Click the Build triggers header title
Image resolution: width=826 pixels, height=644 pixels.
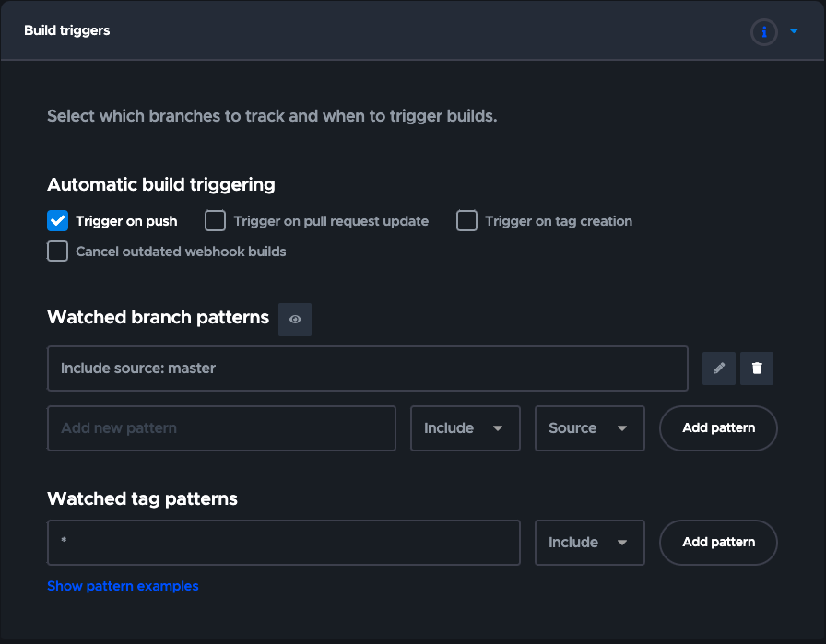[x=67, y=31]
